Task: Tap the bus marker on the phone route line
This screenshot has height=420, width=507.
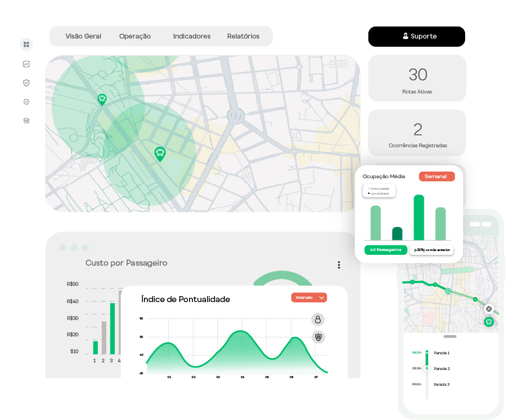Action: (x=448, y=291)
